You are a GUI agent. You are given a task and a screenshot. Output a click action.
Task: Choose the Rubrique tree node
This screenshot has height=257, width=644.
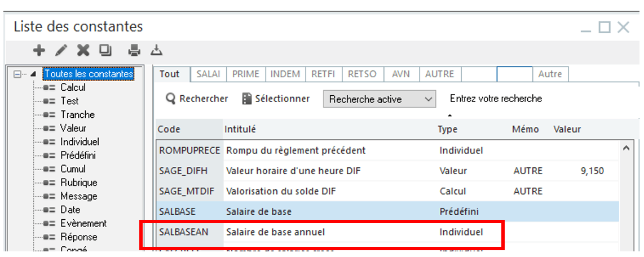pyautogui.click(x=78, y=183)
